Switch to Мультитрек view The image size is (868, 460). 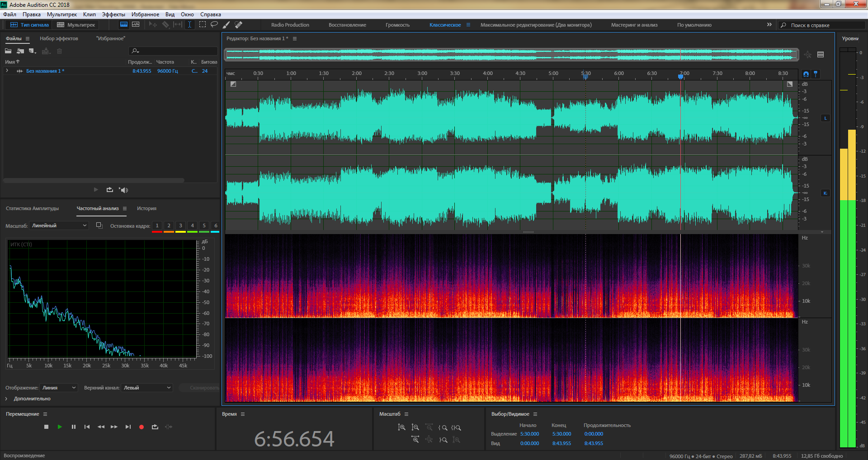tap(76, 25)
